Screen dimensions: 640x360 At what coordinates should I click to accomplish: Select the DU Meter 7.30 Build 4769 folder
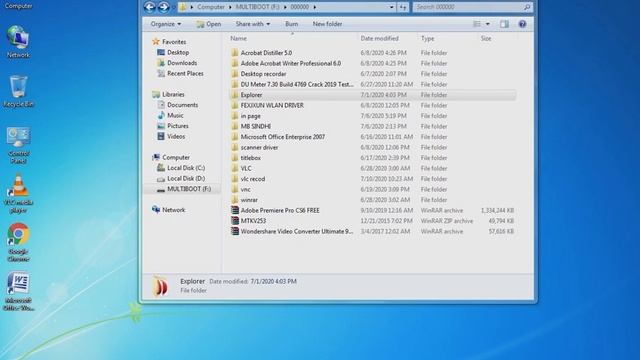(297, 84)
